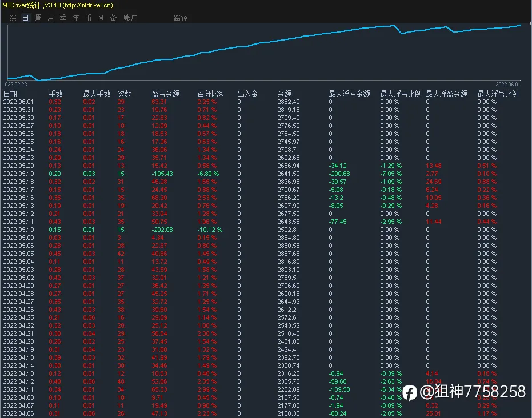532x418 pixels.
Task: Click the Facebook logo in watermark
Action: click(410, 393)
